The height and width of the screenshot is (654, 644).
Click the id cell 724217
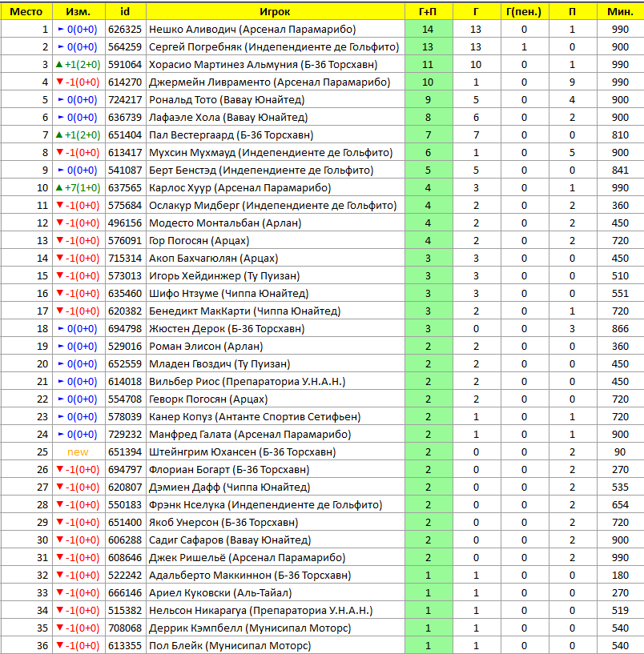pos(125,100)
